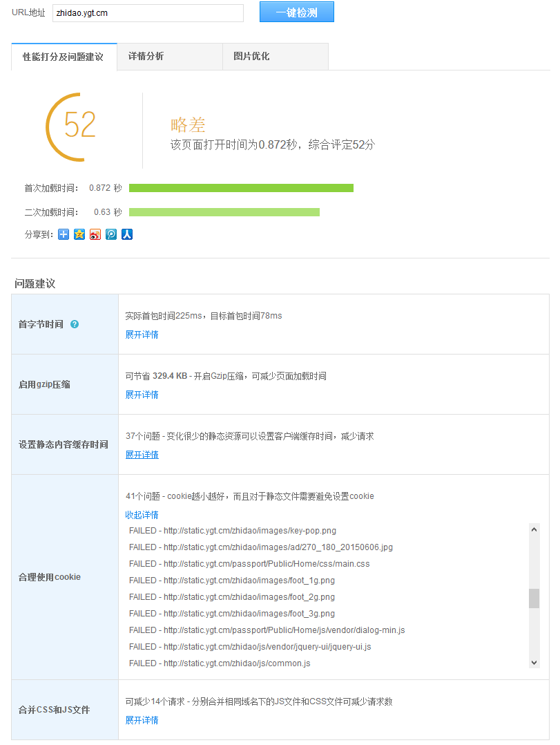The image size is (560, 745).
Task: Expand 首字节时间 details via 展开详情
Action: coord(142,334)
